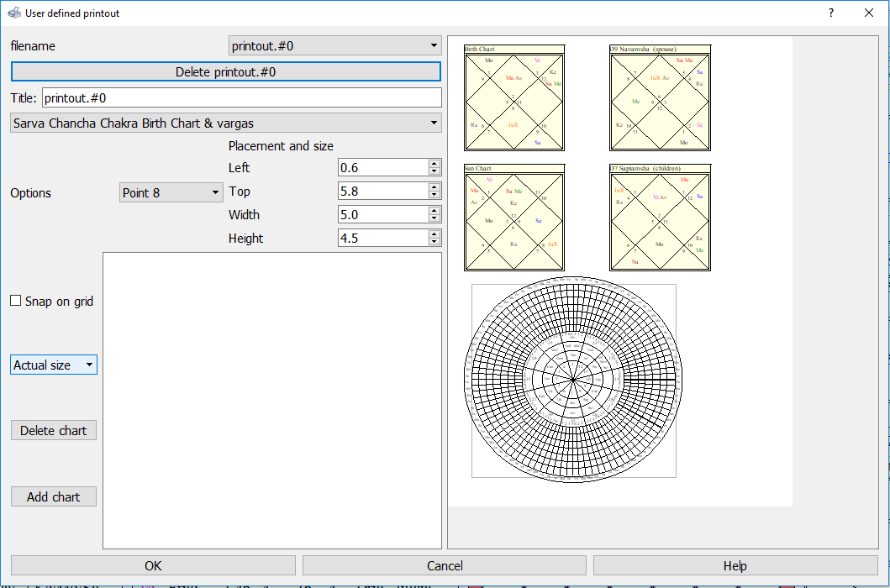890x588 pixels.
Task: Click the empty chart list box
Action: click(272, 401)
